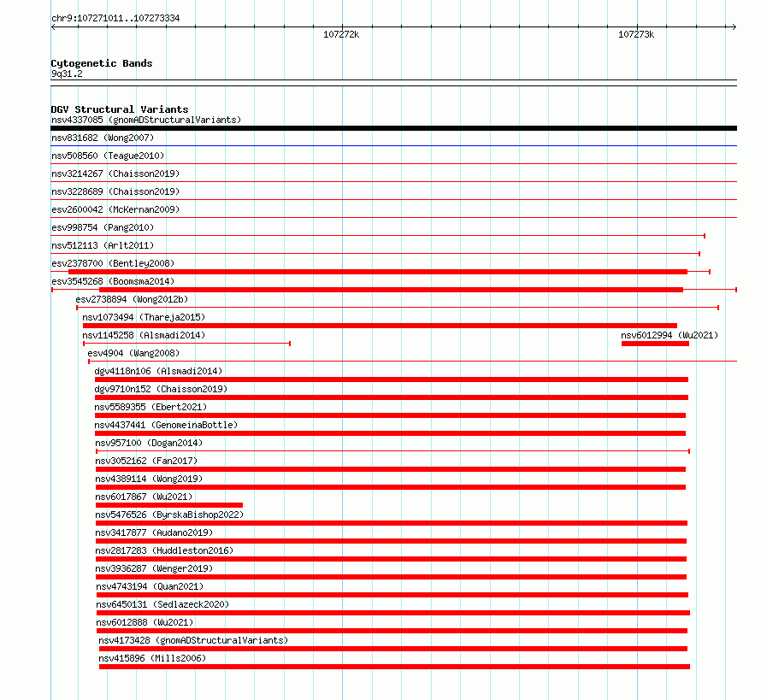Select nsv1073494 (Thareja2015) label
The height and width of the screenshot is (700, 761).
pyautogui.click(x=144, y=317)
